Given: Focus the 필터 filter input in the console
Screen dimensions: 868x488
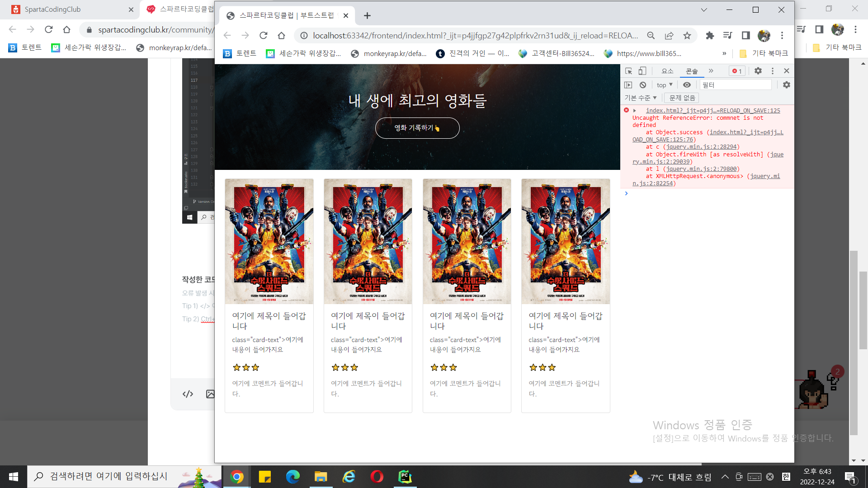Looking at the screenshot, I should click(x=736, y=85).
